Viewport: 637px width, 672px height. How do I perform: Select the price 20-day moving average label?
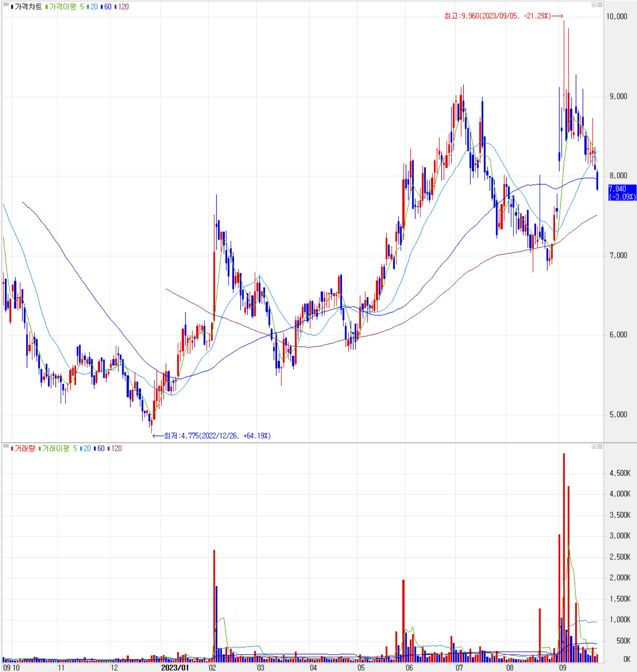tap(94, 7)
